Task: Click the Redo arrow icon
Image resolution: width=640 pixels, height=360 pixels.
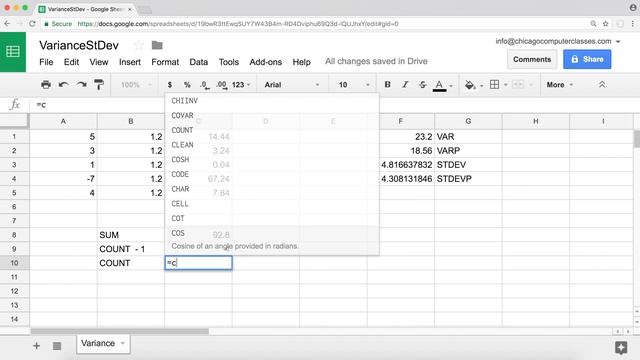Action: (x=81, y=84)
